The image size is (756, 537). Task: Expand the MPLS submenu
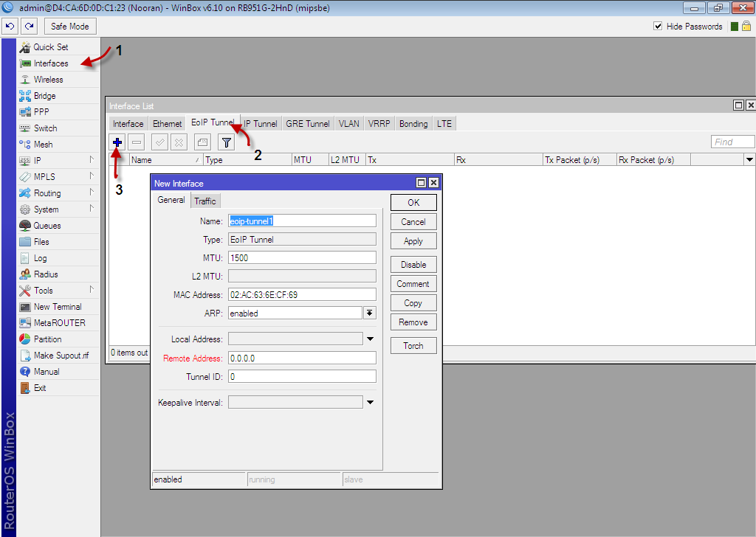pyautogui.click(x=92, y=176)
